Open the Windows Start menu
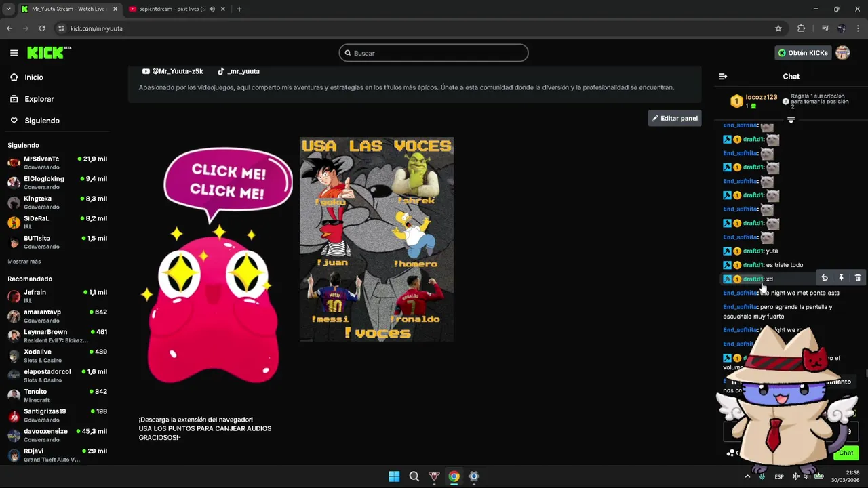The width and height of the screenshot is (868, 488). point(394,476)
